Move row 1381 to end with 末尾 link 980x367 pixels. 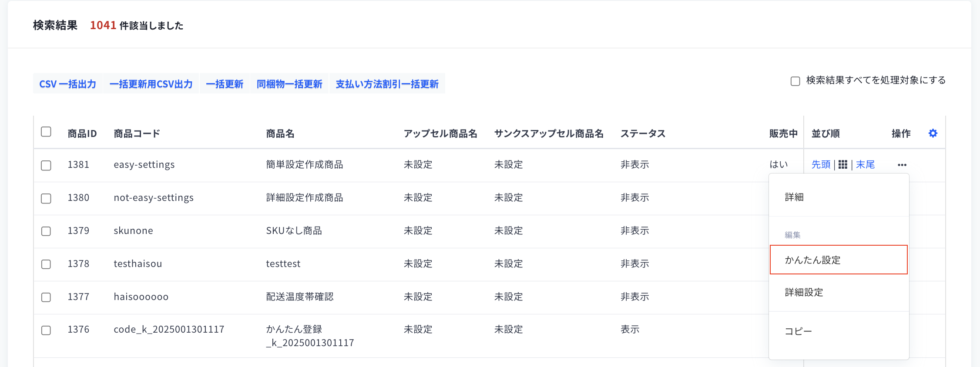865,164
